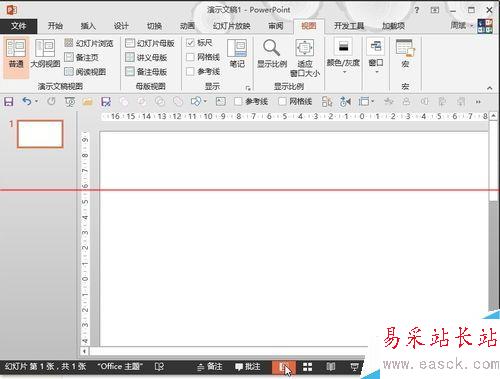Viewport: 500px width, 379px height.
Task: Click the Undo arrow icon
Action: 27,101
